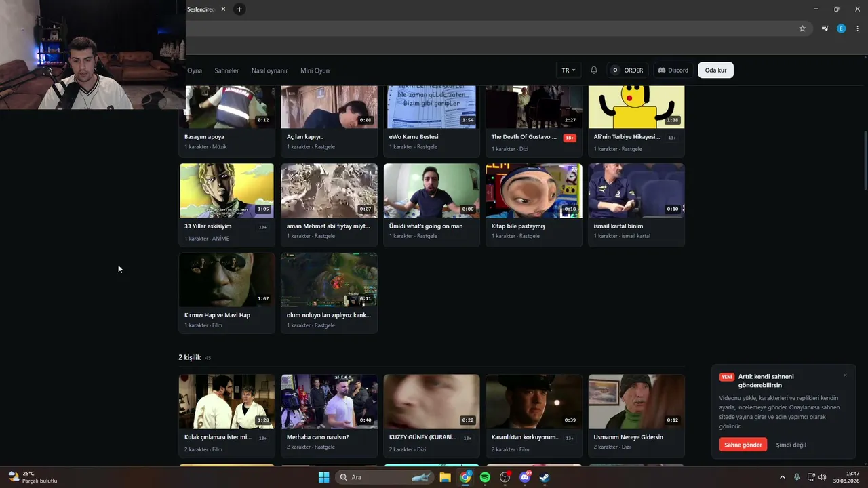Open the TR language dropdown
This screenshot has width=868, height=488.
click(x=568, y=70)
